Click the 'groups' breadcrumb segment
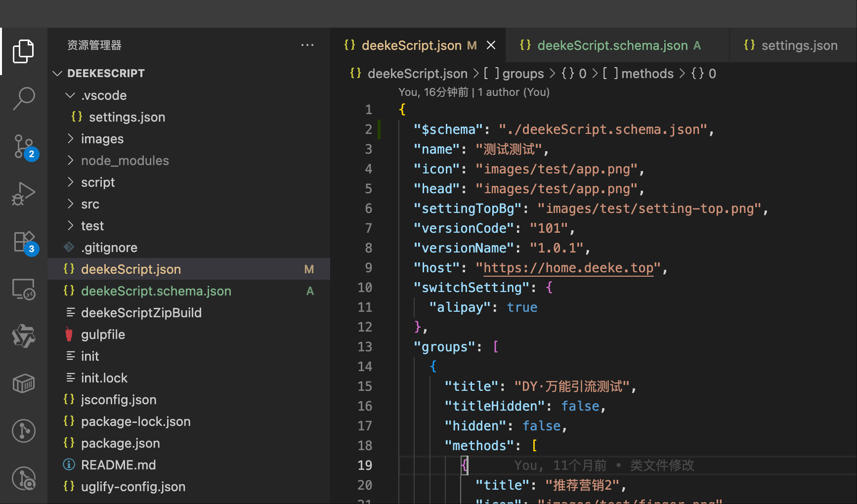The image size is (857, 504). coord(522,74)
